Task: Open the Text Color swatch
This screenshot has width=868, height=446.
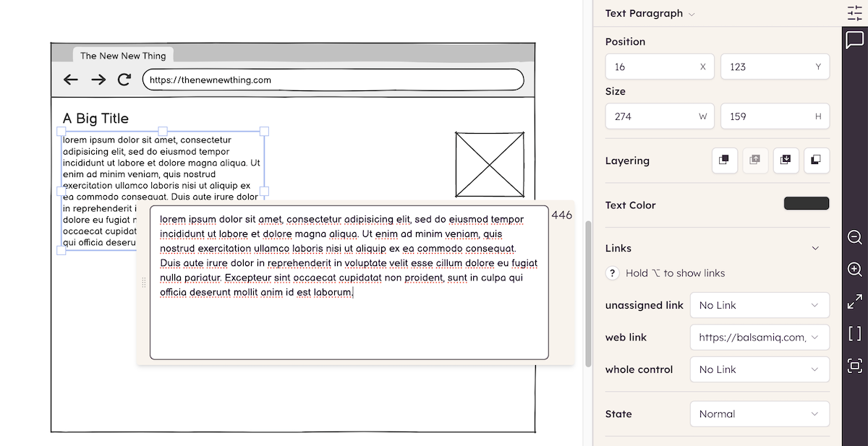Action: click(806, 203)
